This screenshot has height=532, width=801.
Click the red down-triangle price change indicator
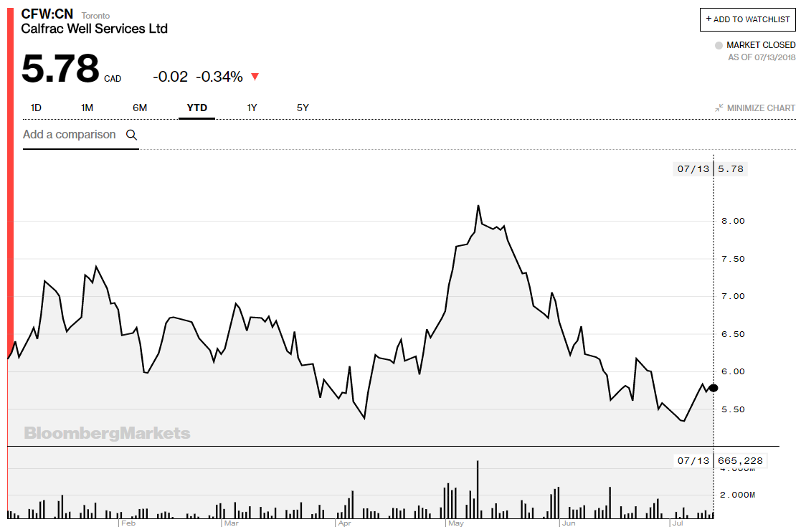255,77
